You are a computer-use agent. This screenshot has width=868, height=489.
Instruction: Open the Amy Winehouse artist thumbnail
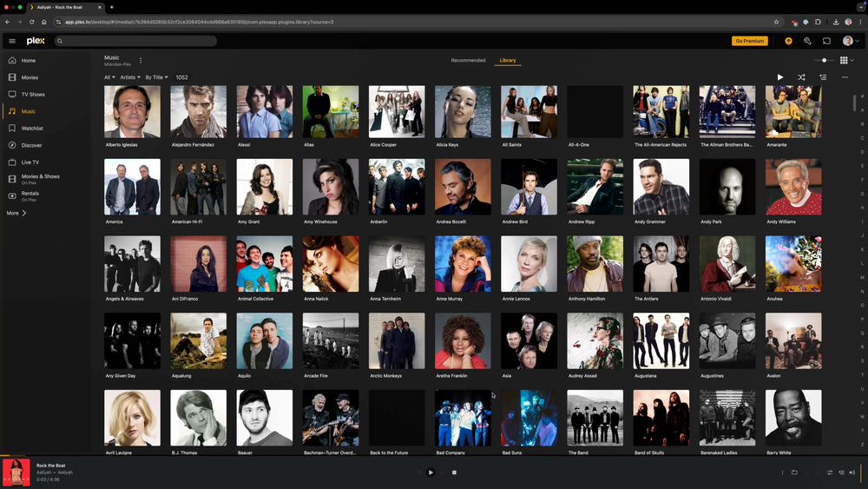point(331,187)
